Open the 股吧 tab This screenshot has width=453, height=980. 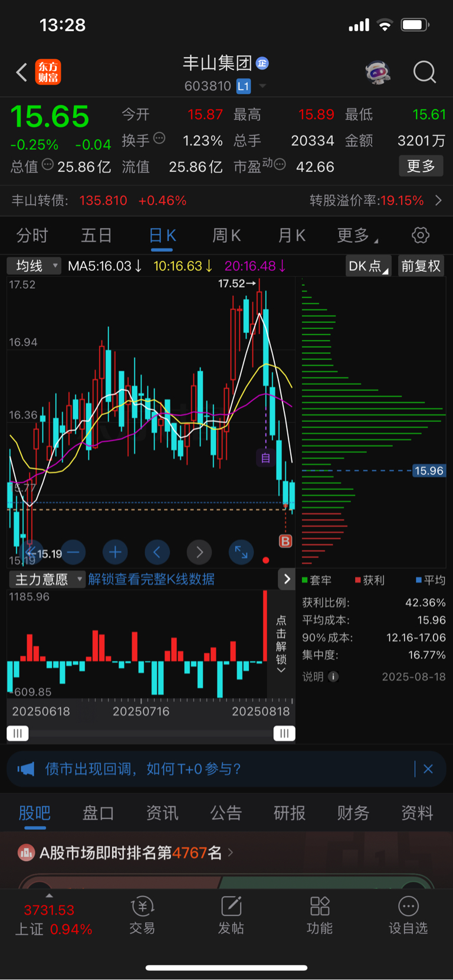(34, 813)
